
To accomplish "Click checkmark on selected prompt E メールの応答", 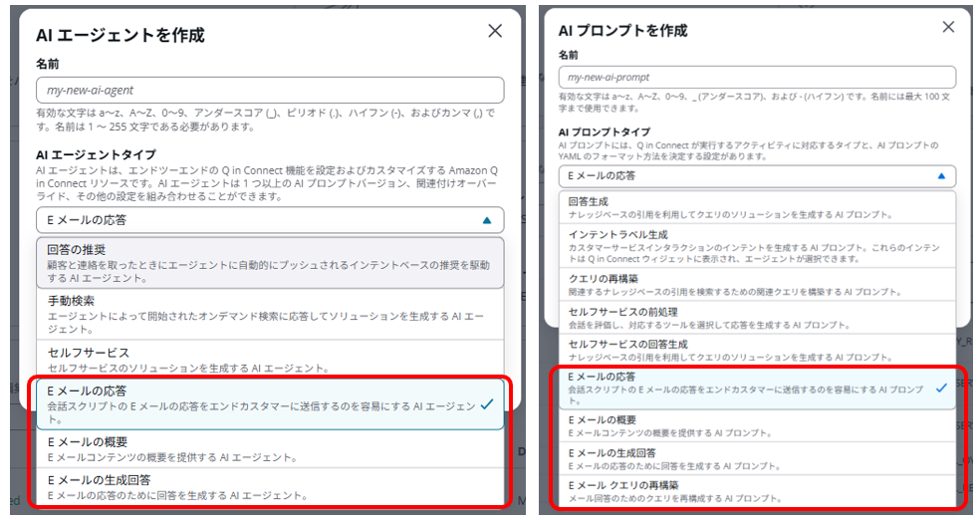I will [942, 388].
